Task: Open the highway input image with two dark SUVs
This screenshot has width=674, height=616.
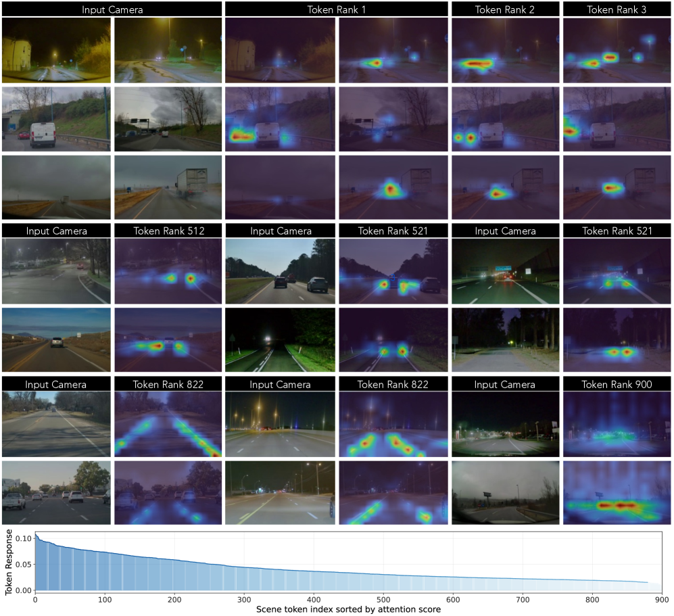Action: click(281, 271)
